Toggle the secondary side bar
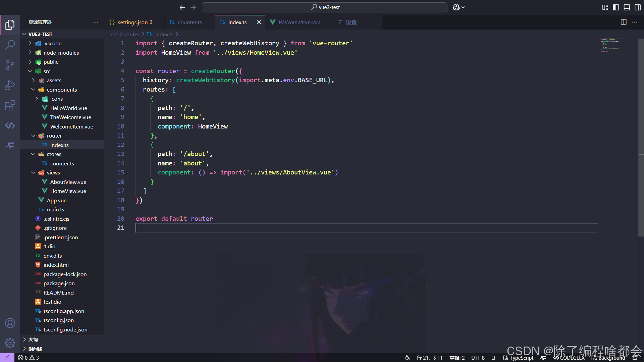 [x=638, y=7]
